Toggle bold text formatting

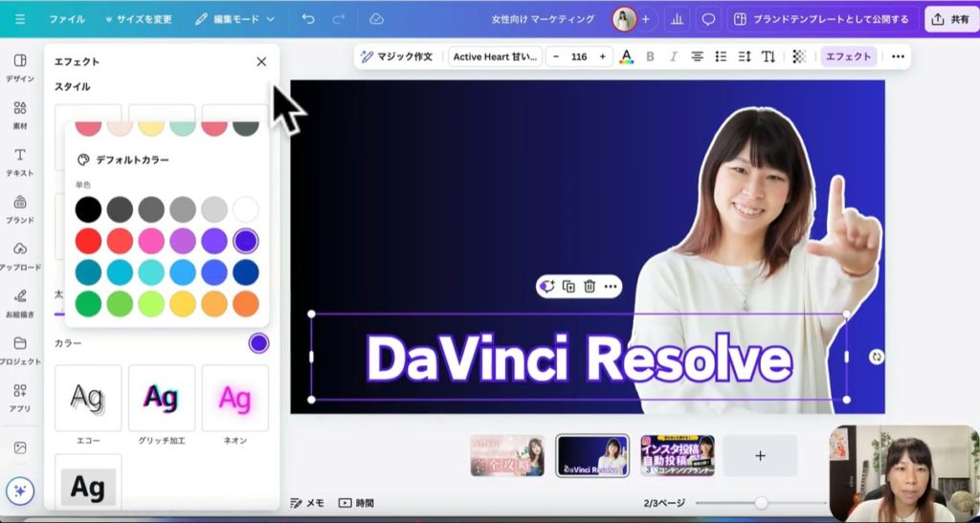coord(651,56)
